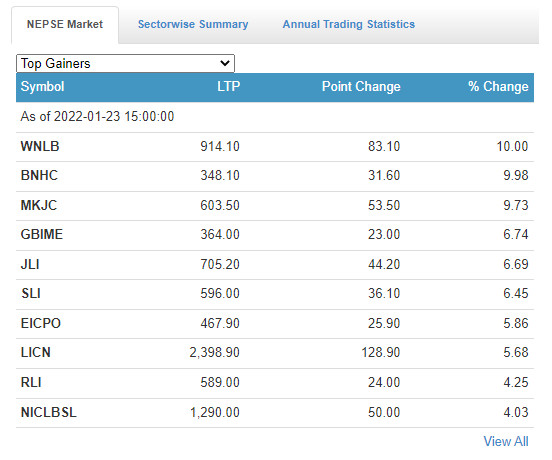
Task: Click BNHC's LTP value 348.10
Action: (220, 175)
